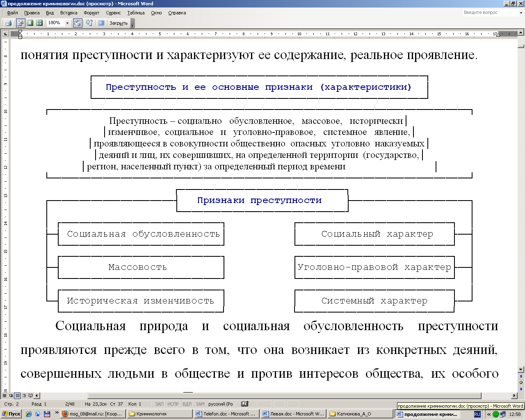525x420 pixels.
Task: Click green @ mail agent tray icon
Action: tap(496, 414)
